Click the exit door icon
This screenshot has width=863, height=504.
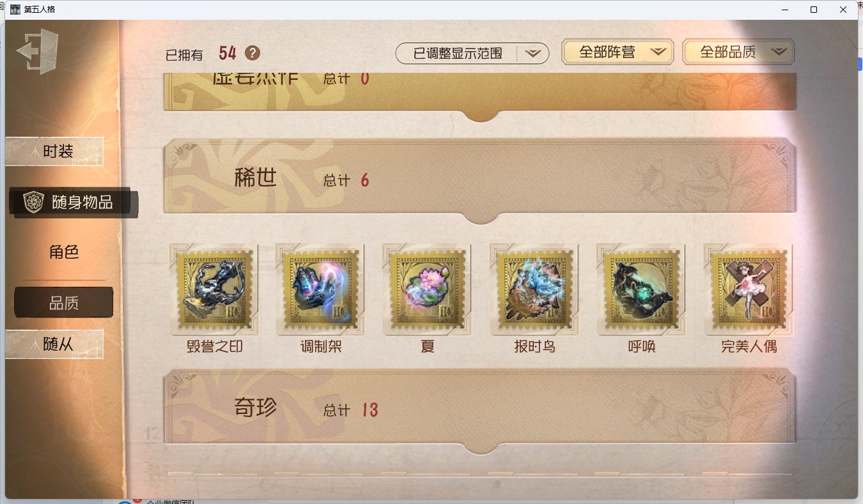click(38, 51)
